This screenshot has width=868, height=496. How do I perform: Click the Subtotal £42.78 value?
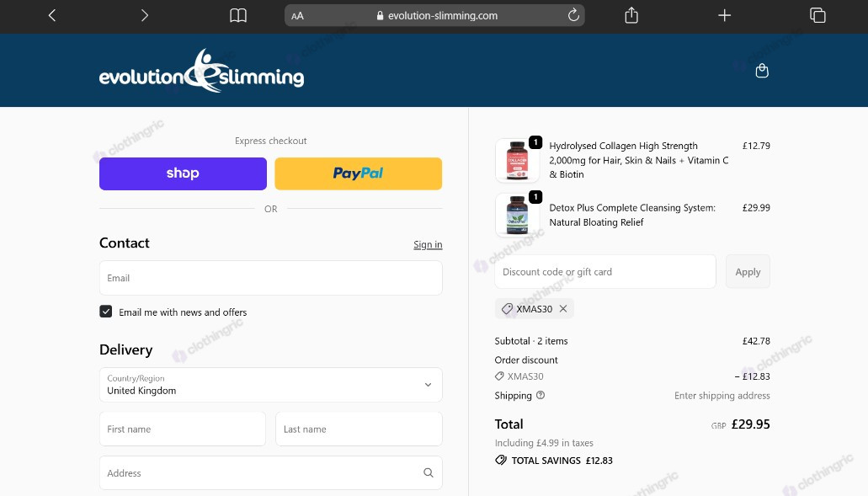click(756, 341)
